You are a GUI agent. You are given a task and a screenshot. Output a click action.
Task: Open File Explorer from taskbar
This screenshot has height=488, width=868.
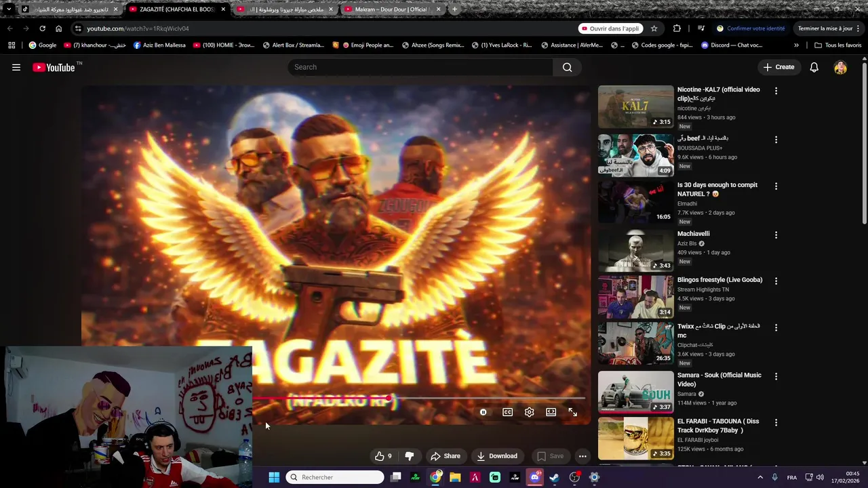455,477
